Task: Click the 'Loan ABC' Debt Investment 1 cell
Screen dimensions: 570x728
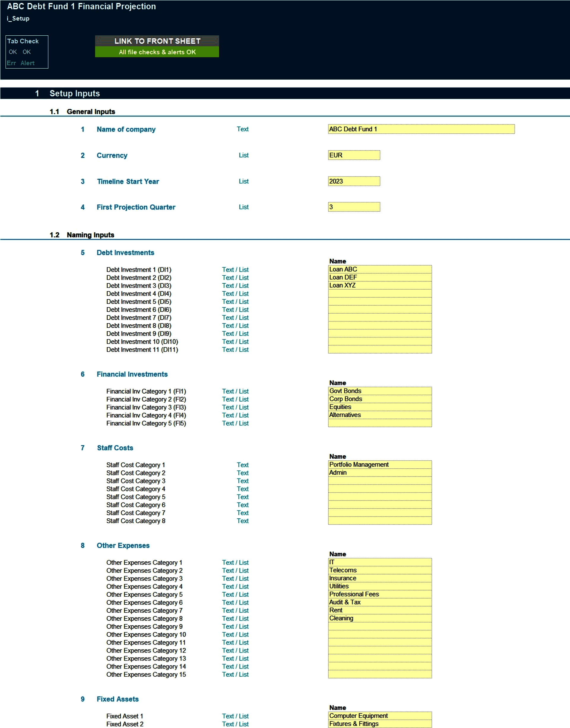Action: [379, 269]
